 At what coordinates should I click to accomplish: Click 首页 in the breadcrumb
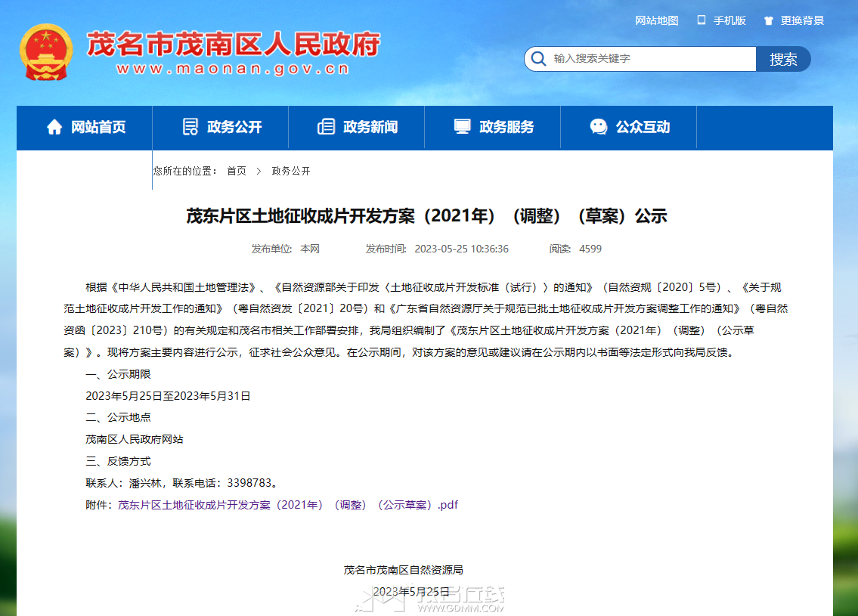click(237, 172)
